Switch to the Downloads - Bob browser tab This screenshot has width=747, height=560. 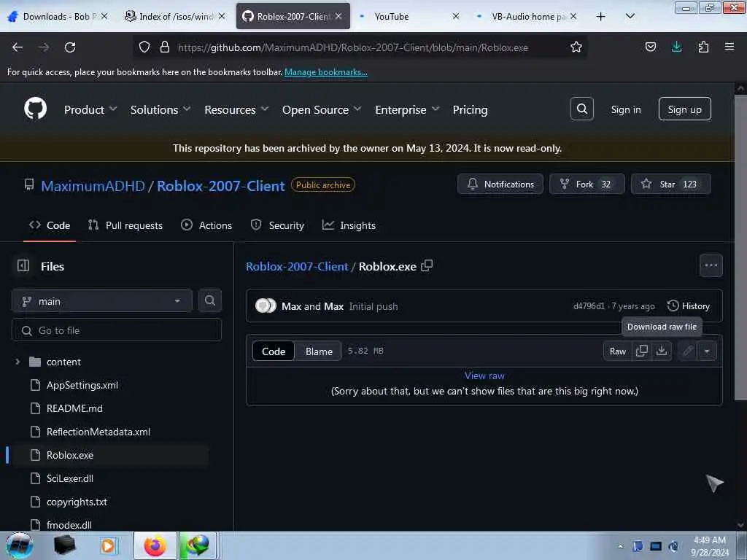click(58, 16)
